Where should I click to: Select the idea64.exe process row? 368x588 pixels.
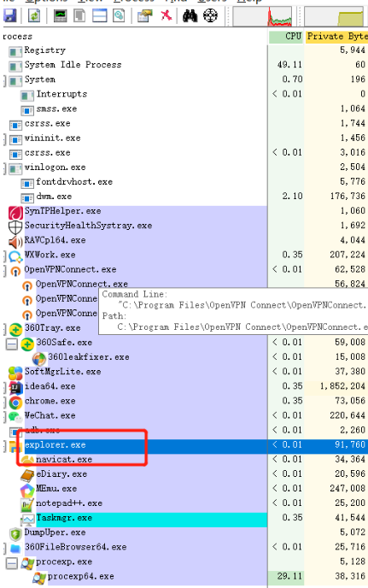coord(184,386)
